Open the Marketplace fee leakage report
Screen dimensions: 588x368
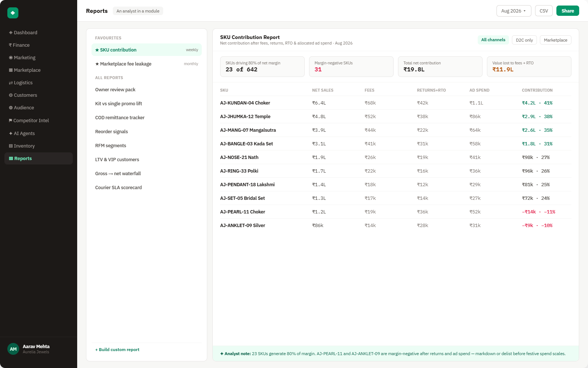(x=147, y=64)
